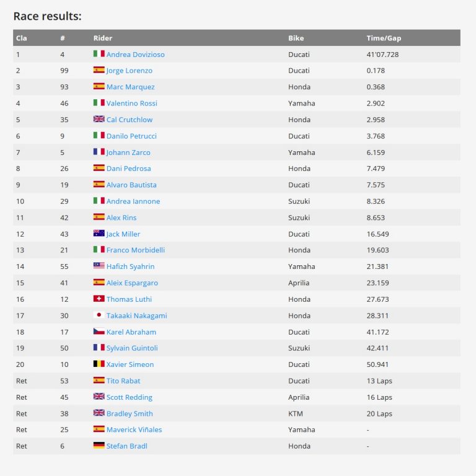Image resolution: width=476 pixels, height=476 pixels.
Task: Follow the Valentino Rossi link
Action: tap(131, 103)
